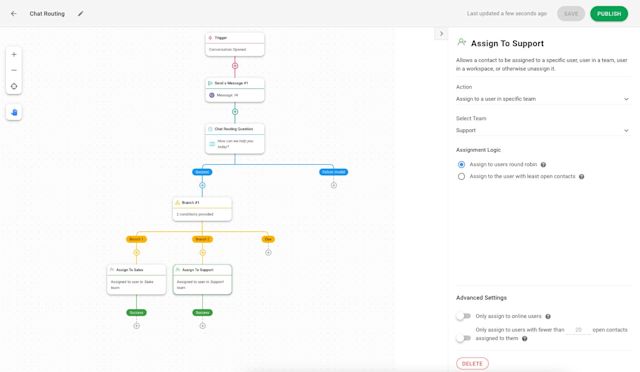Select the Trigger node

tap(235, 44)
